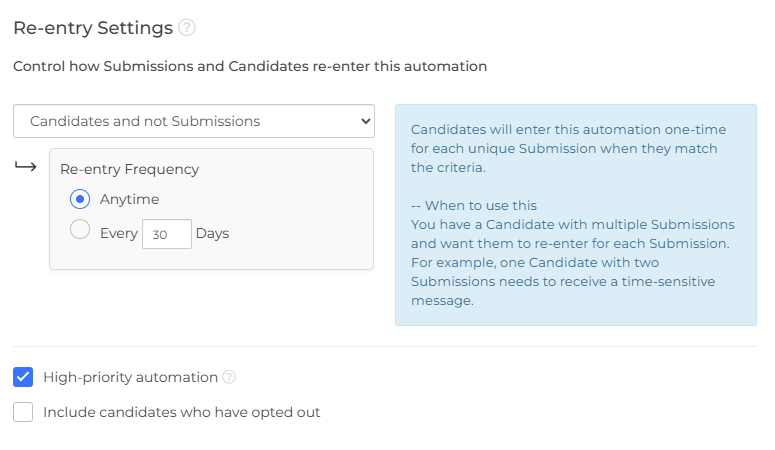
Task: Click the blue information box
Action: tap(575, 215)
